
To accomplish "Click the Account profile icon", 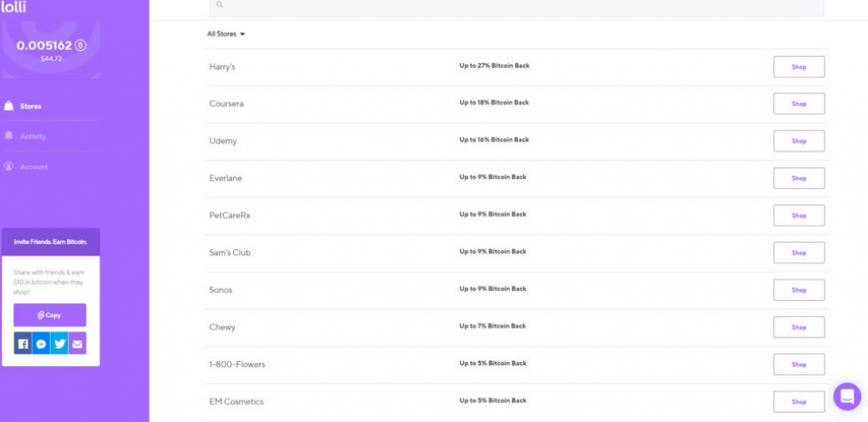I will pyautogui.click(x=8, y=166).
